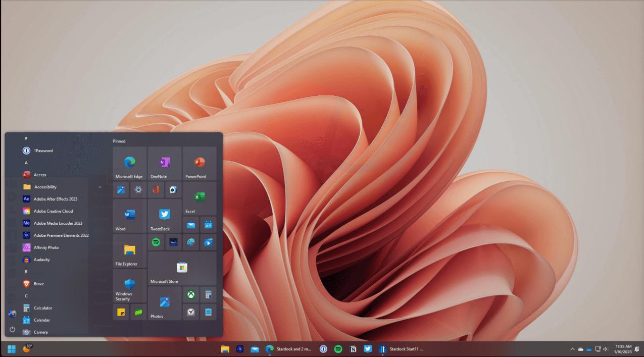Viewport: 644px width, 357px height.
Task: Select Affinity Photo in the app list
Action: click(x=55, y=247)
